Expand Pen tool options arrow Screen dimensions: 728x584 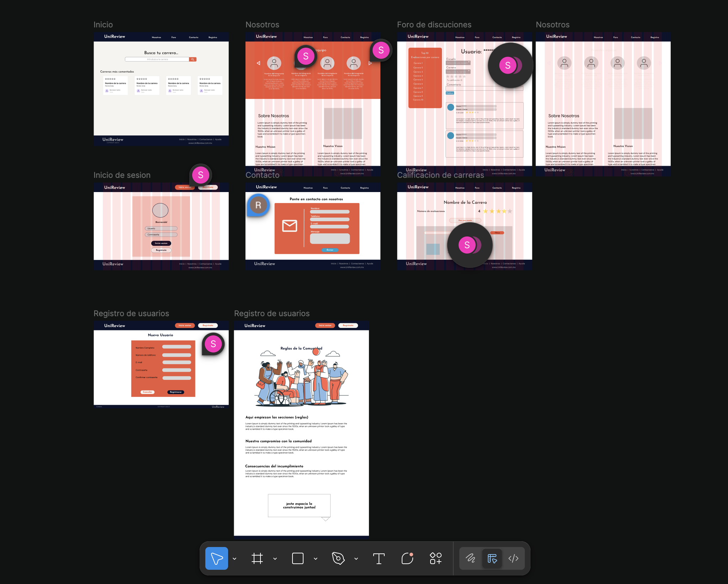coord(356,558)
